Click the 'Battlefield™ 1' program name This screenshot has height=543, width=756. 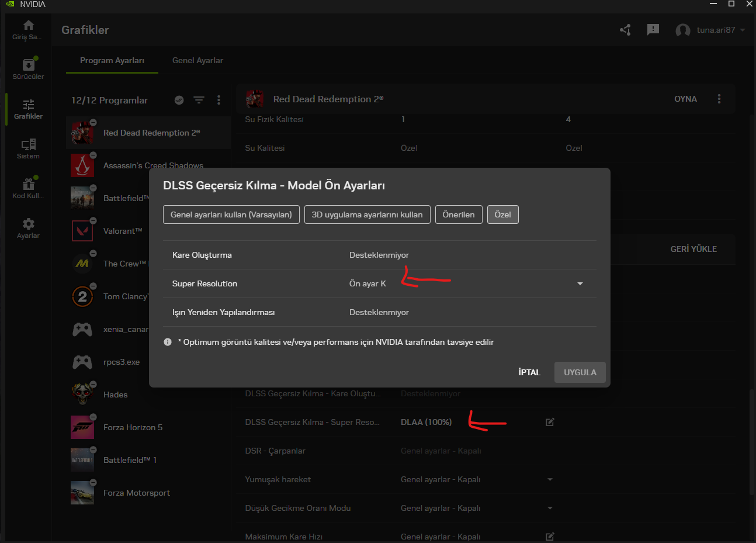[130, 460]
